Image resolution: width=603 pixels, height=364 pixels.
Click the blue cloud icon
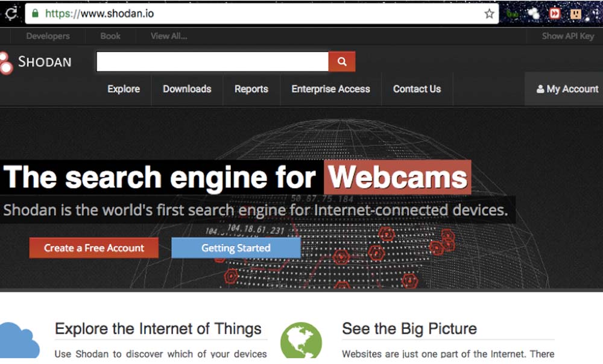point(19,340)
